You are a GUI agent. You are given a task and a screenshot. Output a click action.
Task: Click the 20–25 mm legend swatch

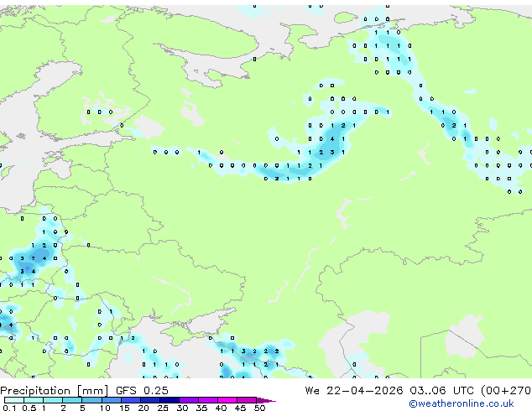point(149,400)
